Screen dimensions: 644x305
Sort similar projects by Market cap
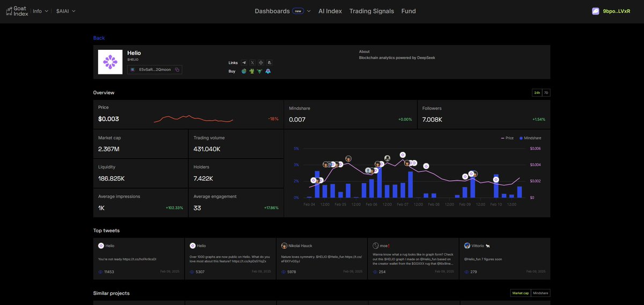point(521,293)
